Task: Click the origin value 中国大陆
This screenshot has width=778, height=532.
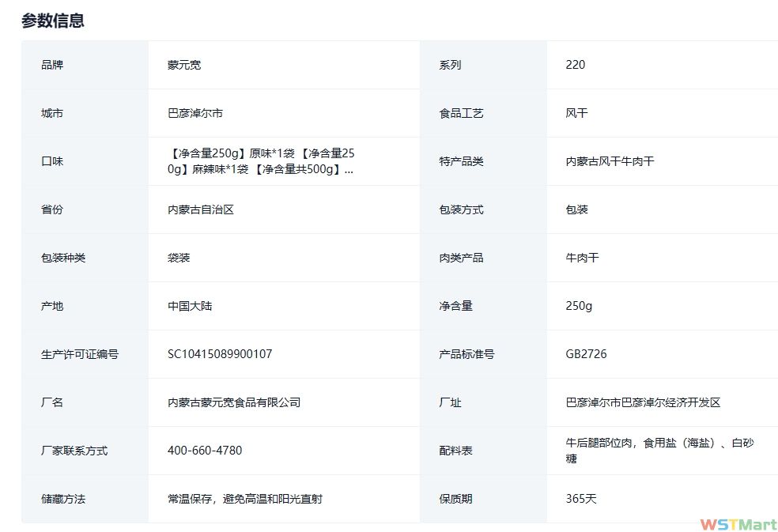Action: (x=190, y=306)
